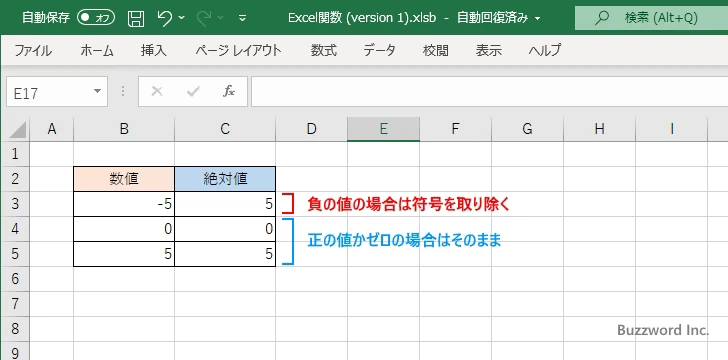Image resolution: width=728 pixels, height=360 pixels.
Task: Select column G header
Action: 527,129
